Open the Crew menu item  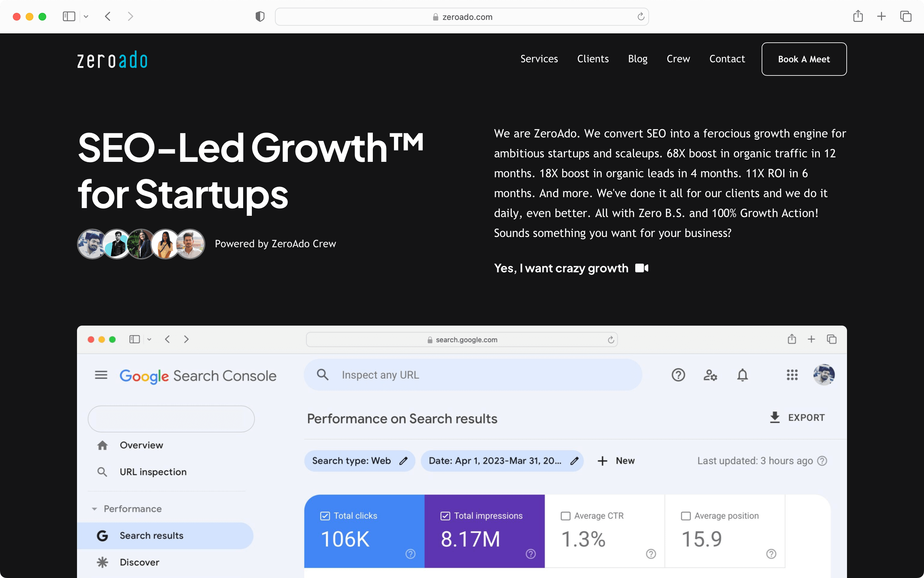point(678,59)
